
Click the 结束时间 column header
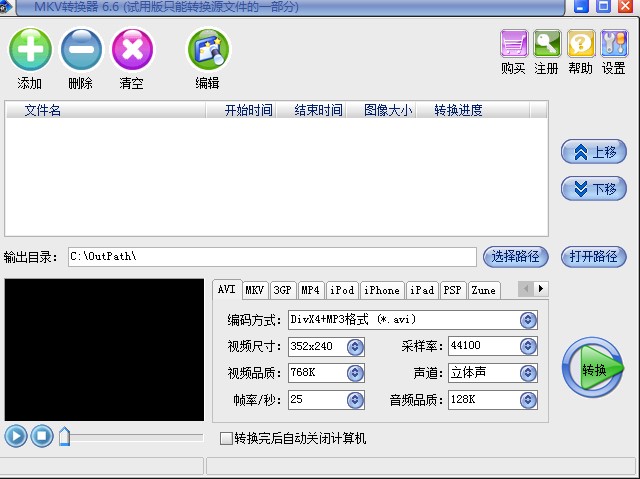tap(311, 110)
